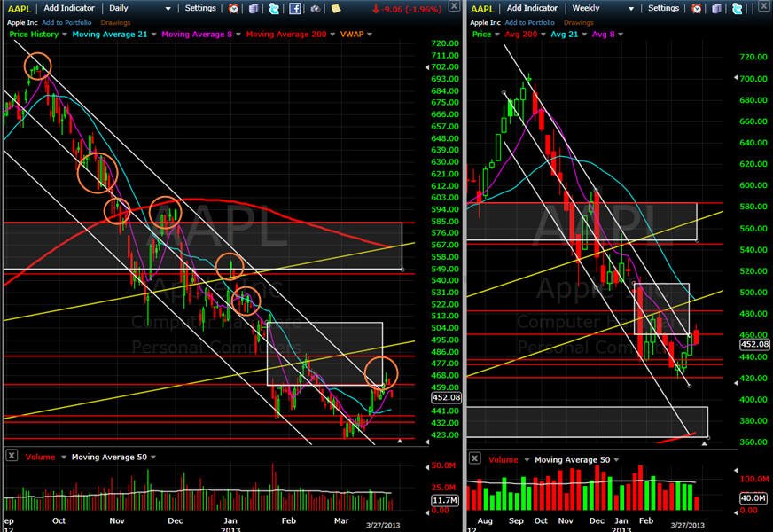Click the 452.08 current price label in Daily chart

[446, 397]
